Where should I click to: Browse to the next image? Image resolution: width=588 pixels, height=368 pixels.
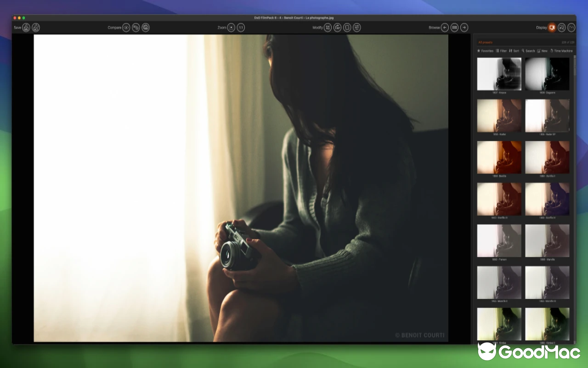point(464,27)
